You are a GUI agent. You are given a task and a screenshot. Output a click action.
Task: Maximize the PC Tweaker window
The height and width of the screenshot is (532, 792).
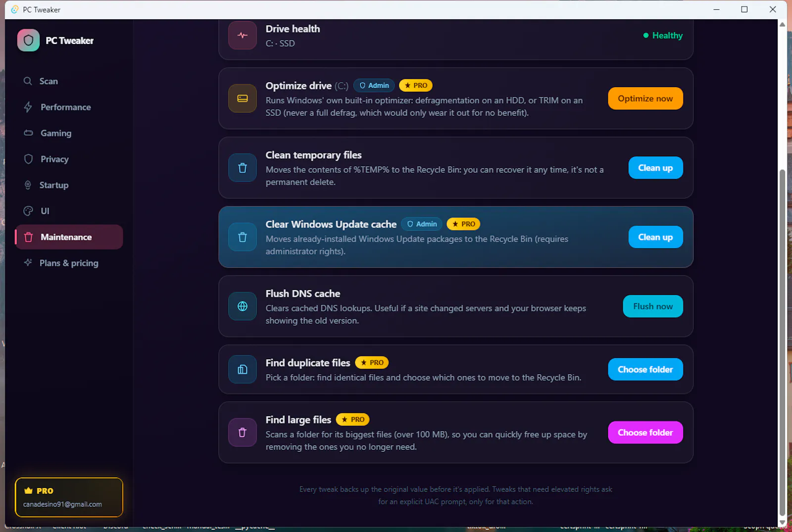(x=744, y=9)
